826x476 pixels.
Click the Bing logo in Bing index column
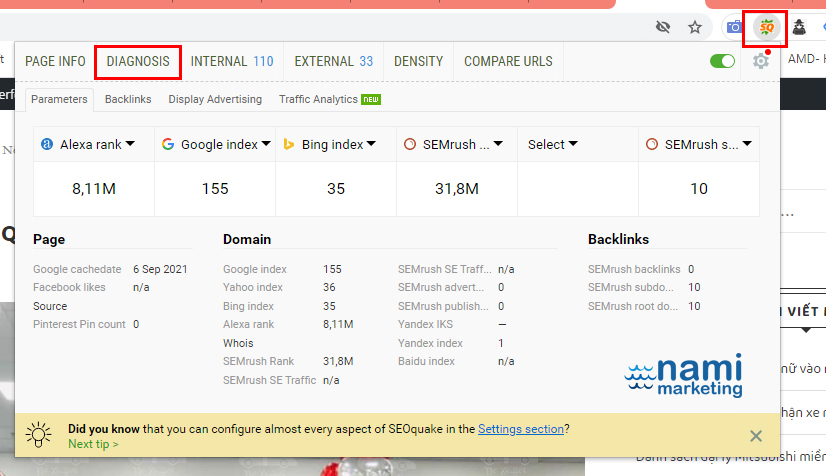tap(288, 144)
